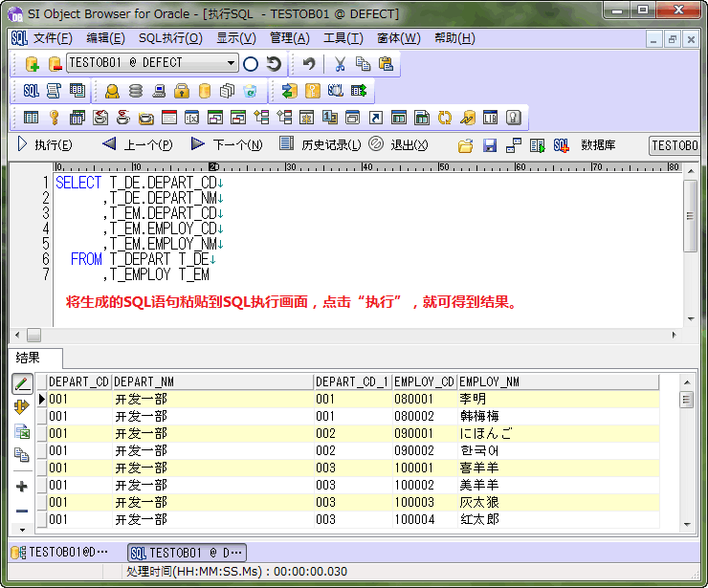Select the 结果 results tab

35,358
